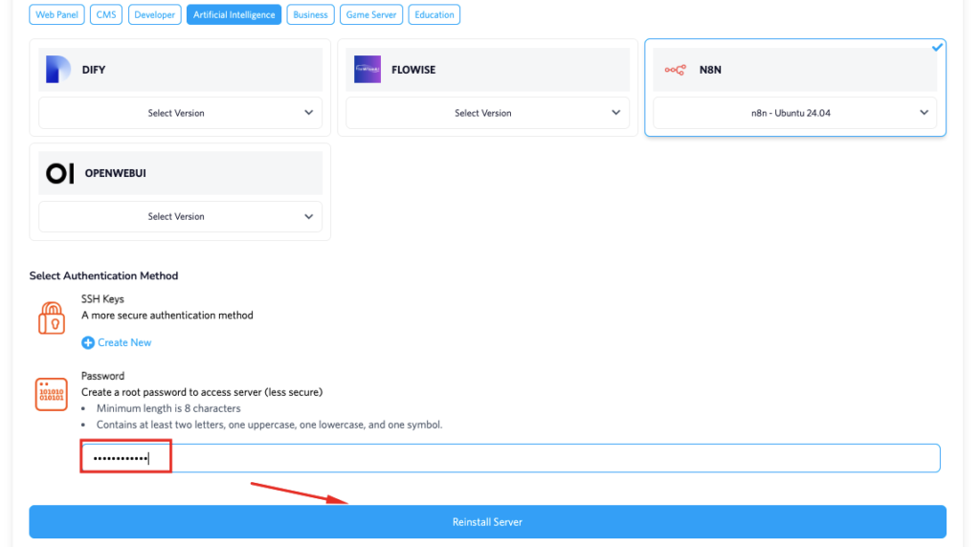
Task: Click the 'SSH Keys' label
Action: [x=102, y=299]
